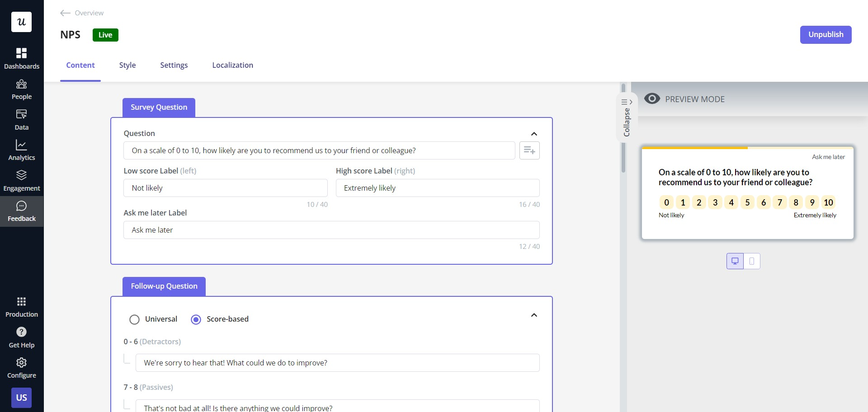Open the insert variable icon beside question field
The image size is (868, 412).
tap(529, 150)
